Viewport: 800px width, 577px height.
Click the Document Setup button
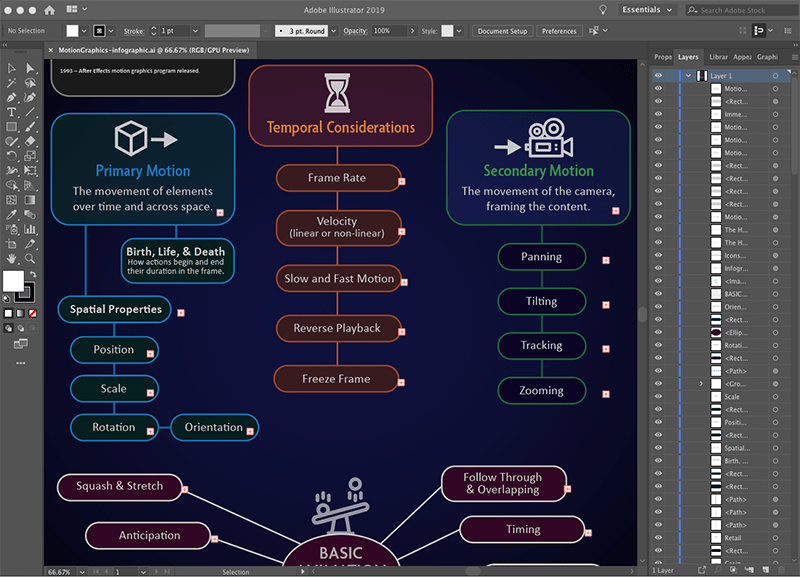502,31
